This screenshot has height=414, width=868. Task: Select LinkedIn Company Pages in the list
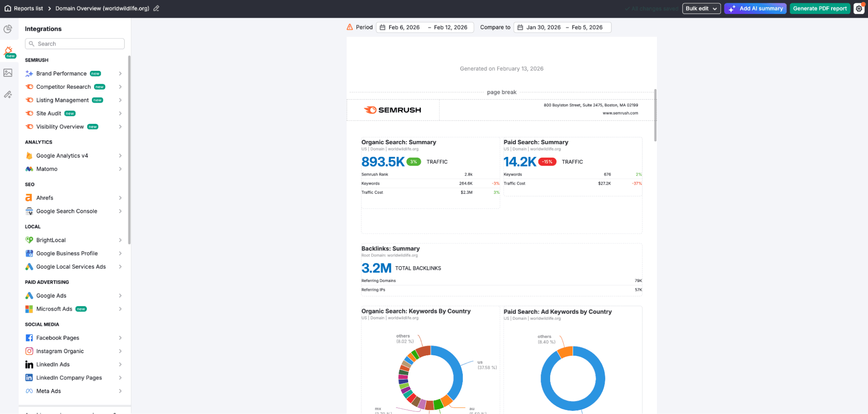(x=74, y=378)
